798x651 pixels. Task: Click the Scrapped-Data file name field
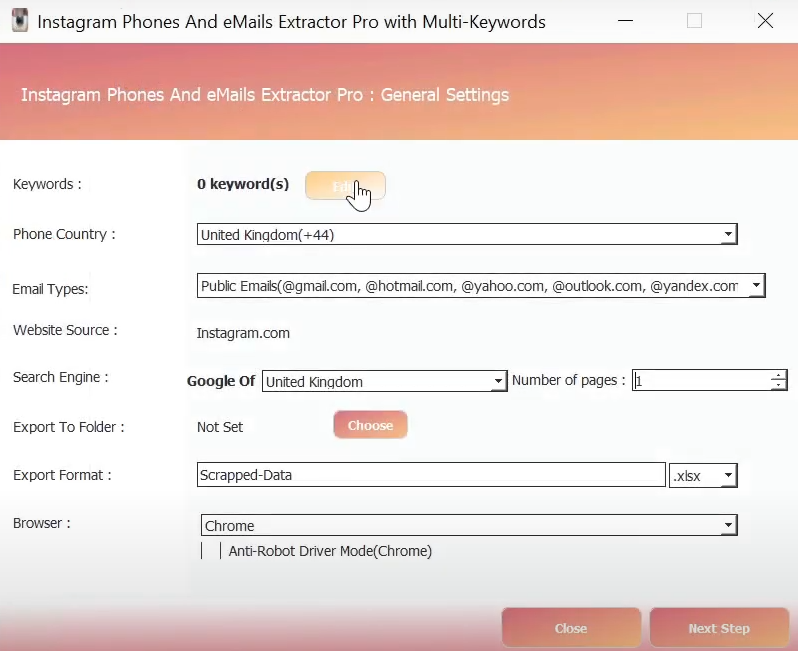pos(430,475)
